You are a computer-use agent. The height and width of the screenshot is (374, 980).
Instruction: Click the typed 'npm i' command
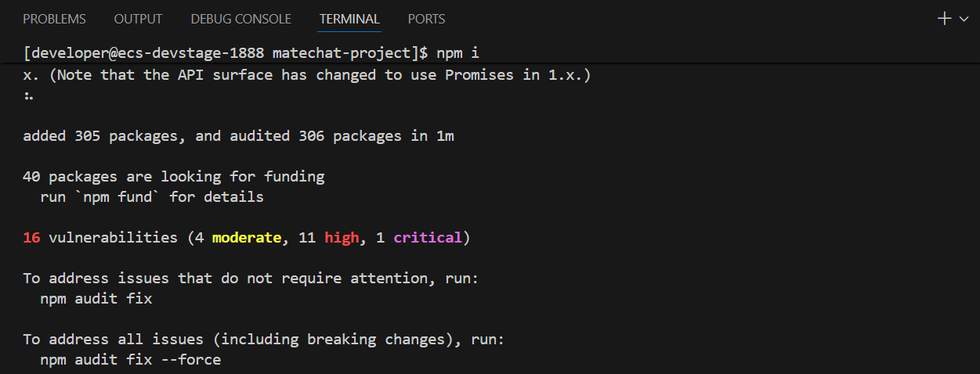click(457, 53)
